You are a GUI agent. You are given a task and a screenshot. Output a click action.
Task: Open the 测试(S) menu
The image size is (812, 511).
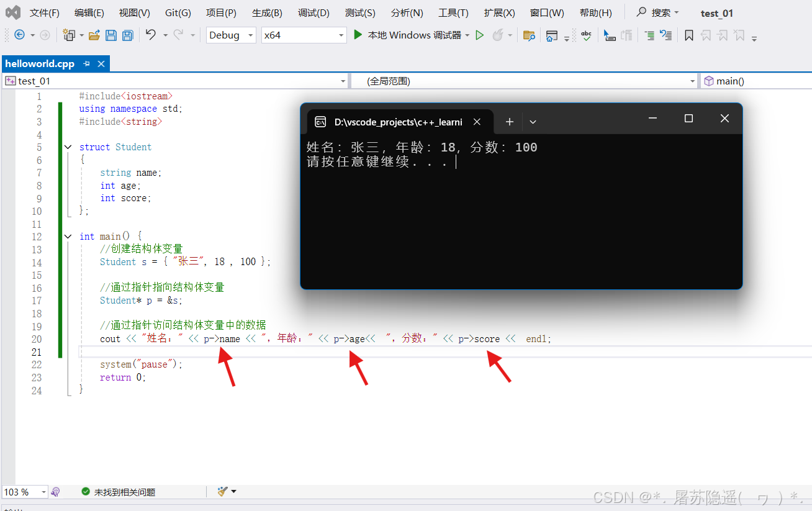(360, 13)
